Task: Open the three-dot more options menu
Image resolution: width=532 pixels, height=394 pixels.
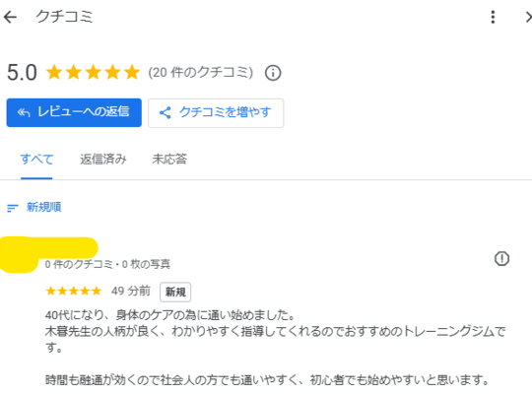Action: 493,17
